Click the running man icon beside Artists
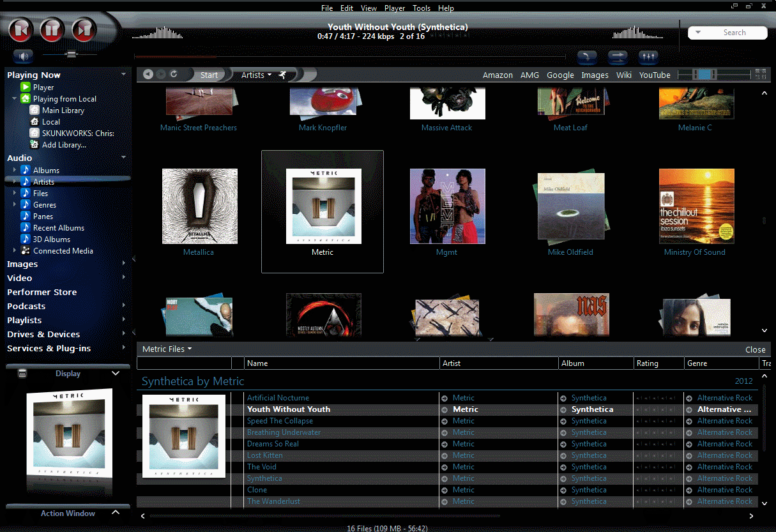 click(283, 75)
